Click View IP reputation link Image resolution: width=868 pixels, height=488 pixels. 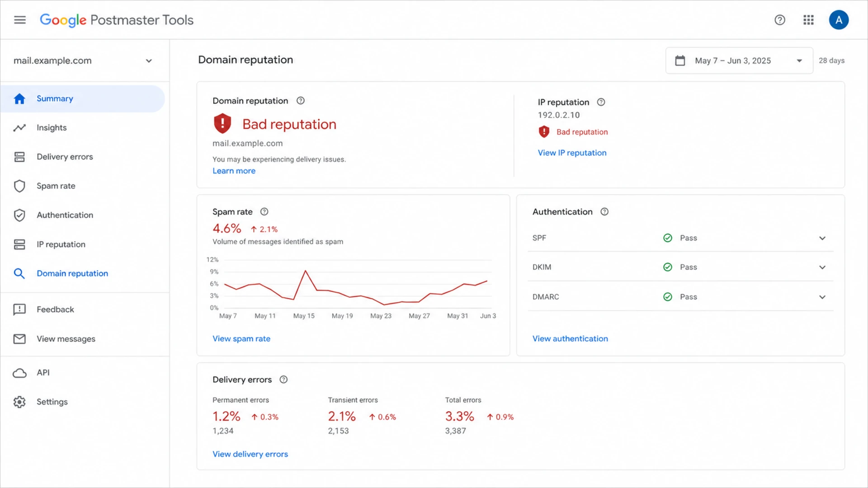tap(572, 153)
